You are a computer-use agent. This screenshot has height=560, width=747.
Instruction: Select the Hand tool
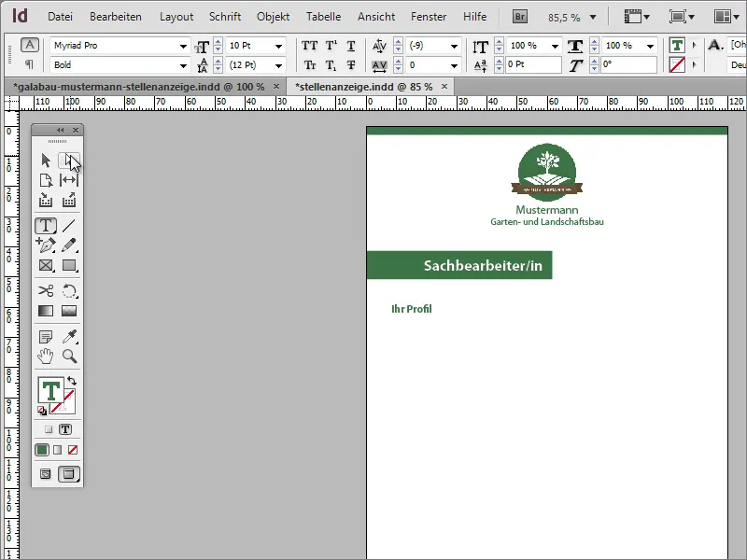coord(46,357)
